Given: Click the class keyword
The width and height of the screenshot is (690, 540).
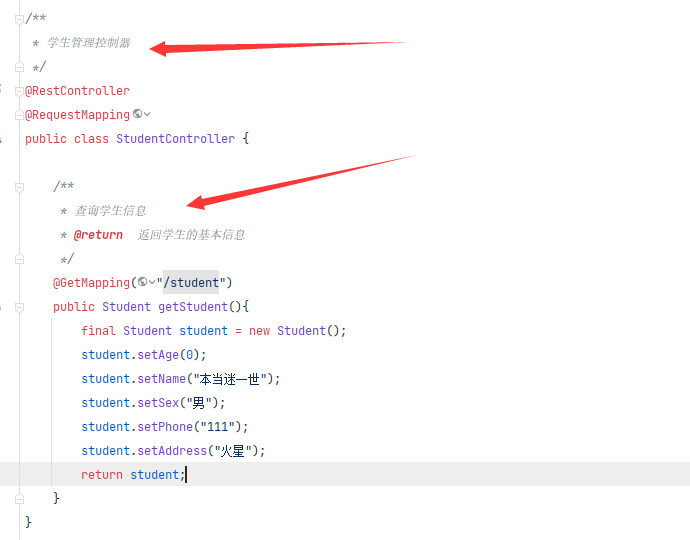Looking at the screenshot, I should (x=91, y=139).
